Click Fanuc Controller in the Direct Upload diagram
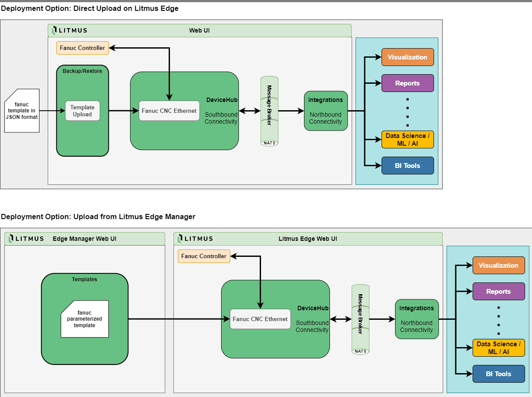Image resolution: width=532 pixels, height=397 pixels. pyautogui.click(x=82, y=48)
